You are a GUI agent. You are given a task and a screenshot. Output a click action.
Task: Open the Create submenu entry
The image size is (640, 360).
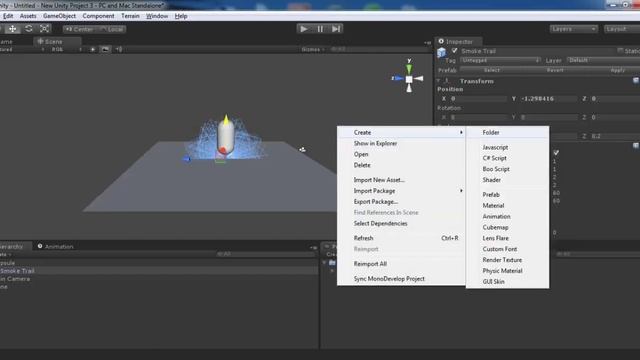coord(402,132)
